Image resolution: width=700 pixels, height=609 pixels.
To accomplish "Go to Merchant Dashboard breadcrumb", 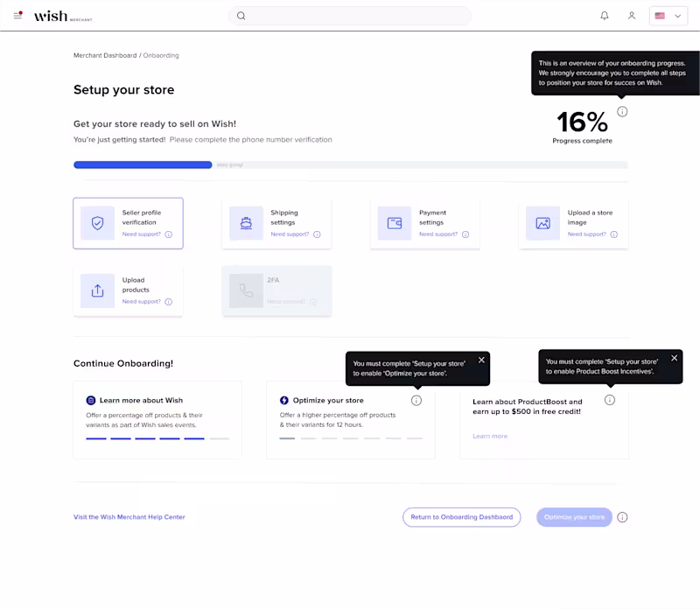I will (105, 55).
